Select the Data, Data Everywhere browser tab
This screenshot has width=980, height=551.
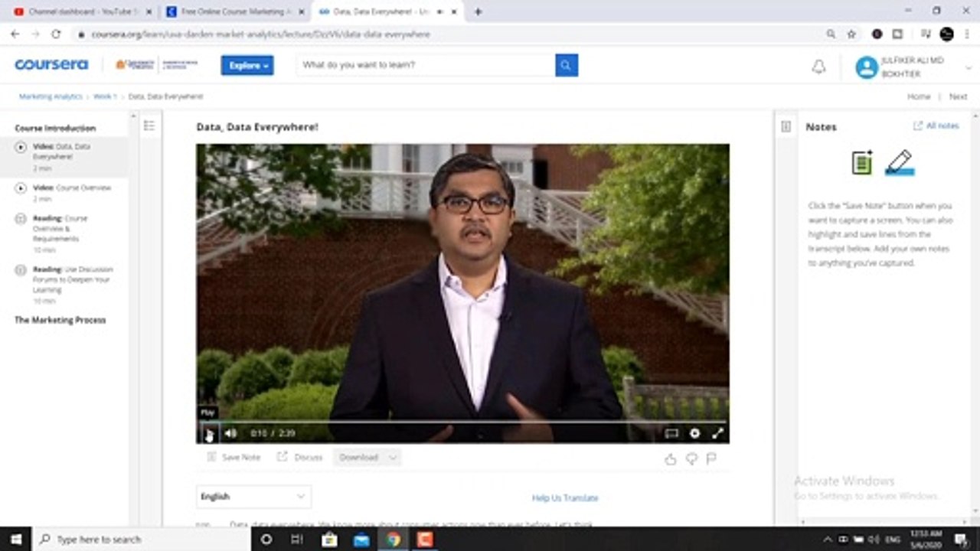point(387,11)
